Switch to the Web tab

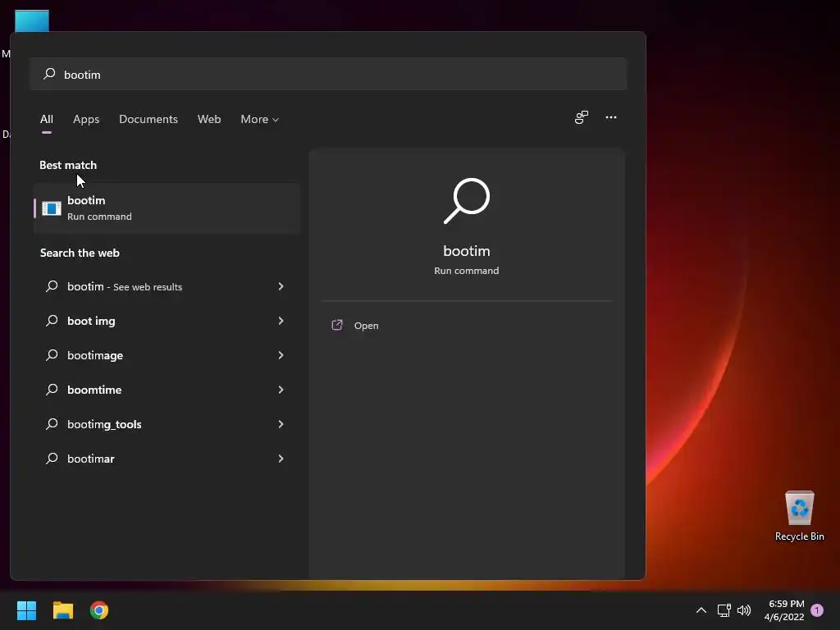[x=209, y=119]
